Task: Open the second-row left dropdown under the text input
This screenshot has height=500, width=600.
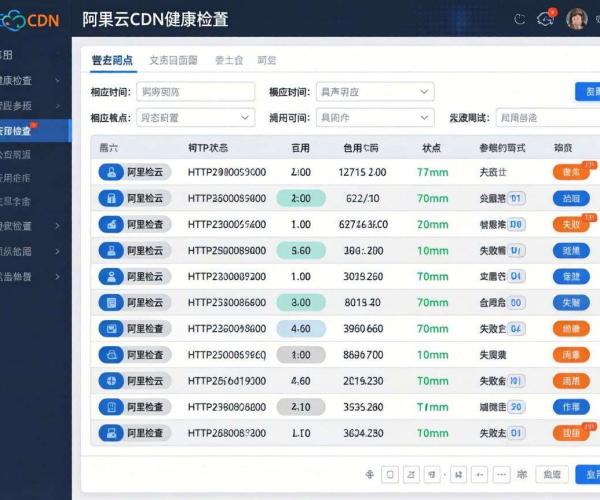Action: 196,117
